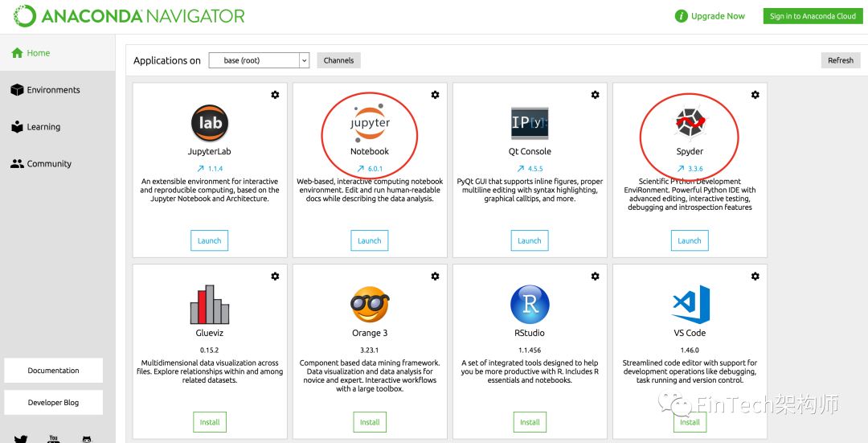Click the Jupyter Notebook logo icon
This screenshot has height=443, width=868.
[x=370, y=121]
